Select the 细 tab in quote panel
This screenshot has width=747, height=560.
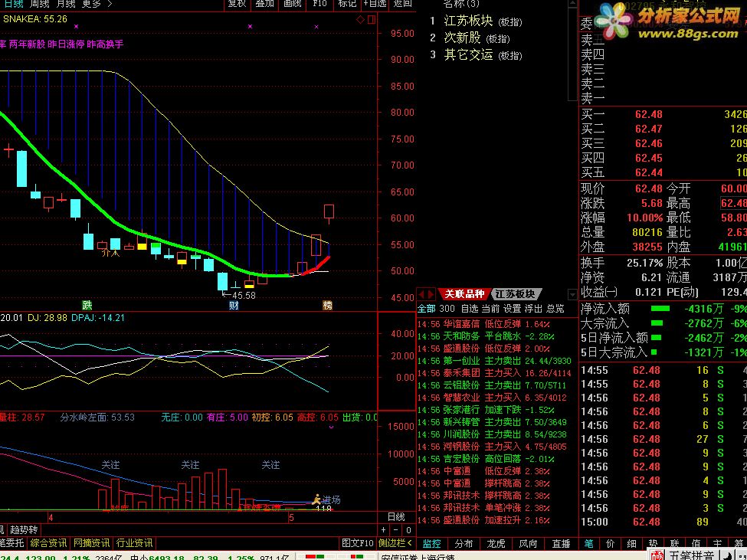[x=632, y=543]
